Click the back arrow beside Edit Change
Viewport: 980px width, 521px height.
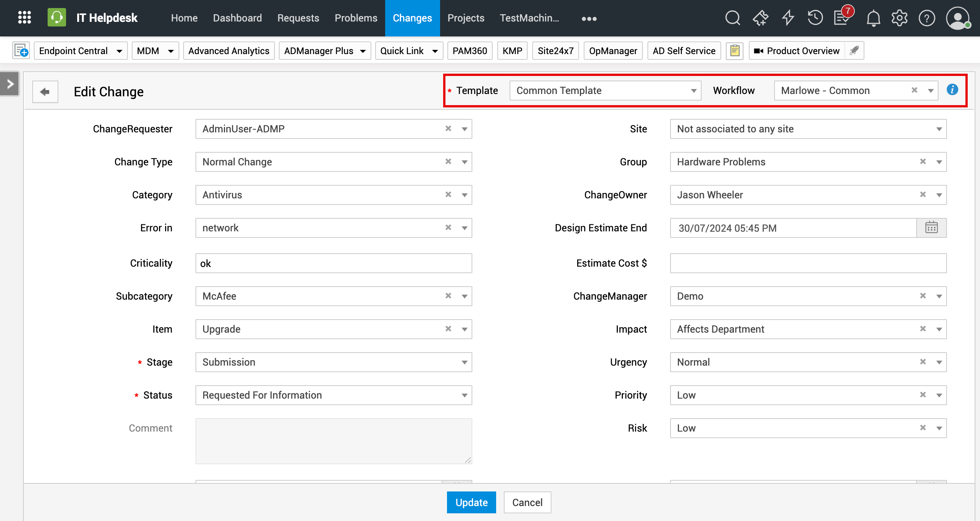click(x=45, y=92)
